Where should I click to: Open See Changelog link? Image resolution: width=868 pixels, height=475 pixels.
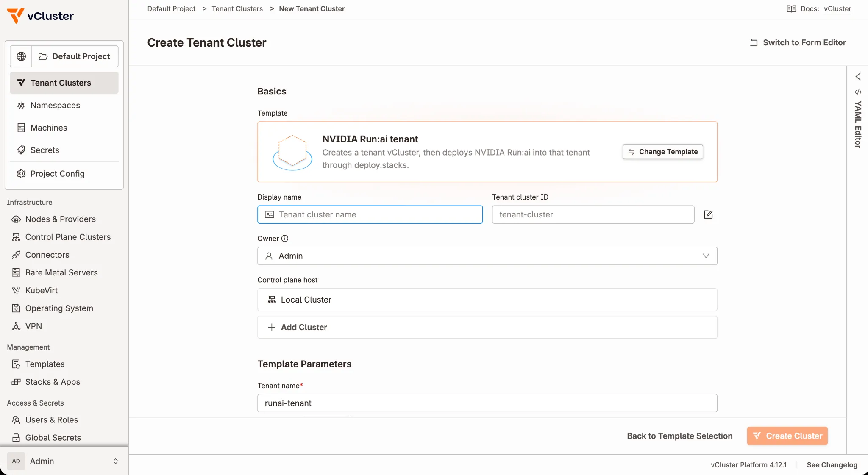point(832,465)
